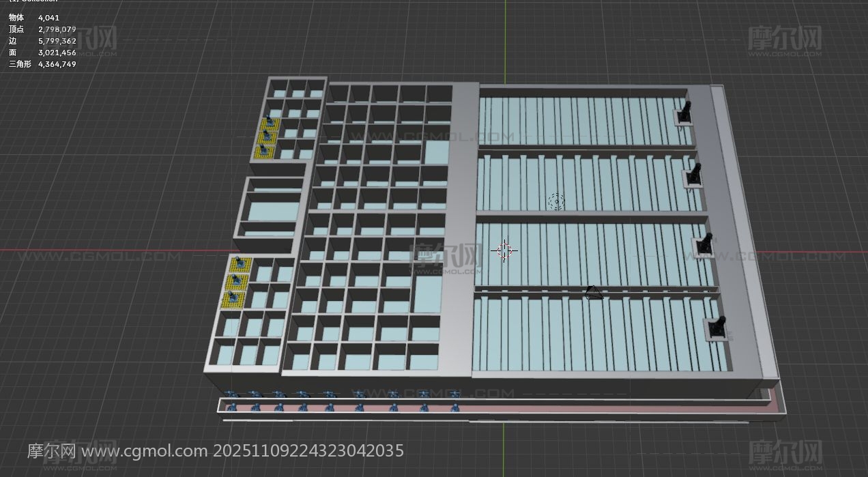This screenshot has width=868, height=477.
Task: Select the dashed-circle point light object
Action: pos(556,201)
